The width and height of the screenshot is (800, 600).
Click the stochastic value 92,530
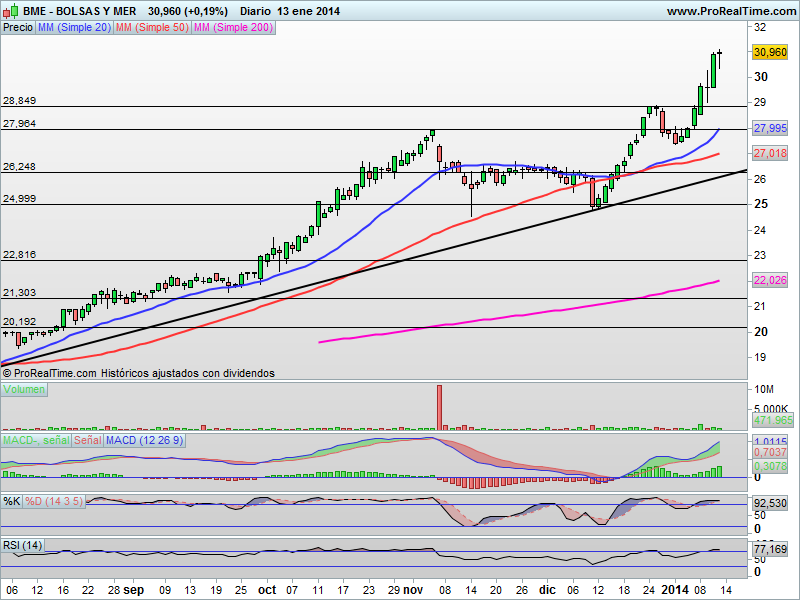(x=770, y=503)
